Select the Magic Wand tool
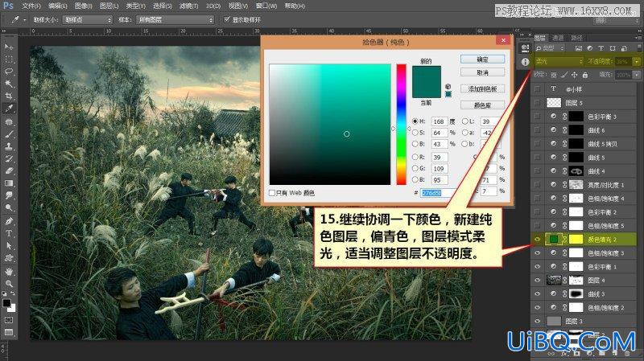The image size is (644, 361). click(x=9, y=84)
